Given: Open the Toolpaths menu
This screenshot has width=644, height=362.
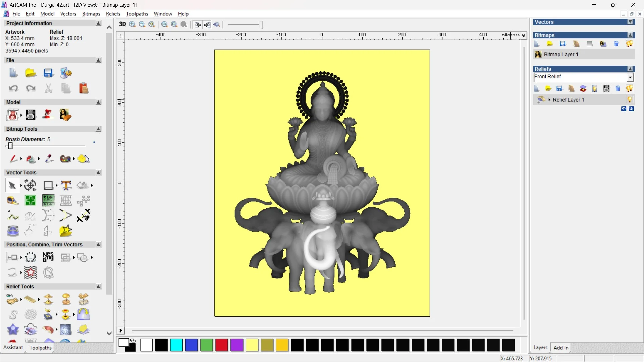Looking at the screenshot, I should coord(137,14).
